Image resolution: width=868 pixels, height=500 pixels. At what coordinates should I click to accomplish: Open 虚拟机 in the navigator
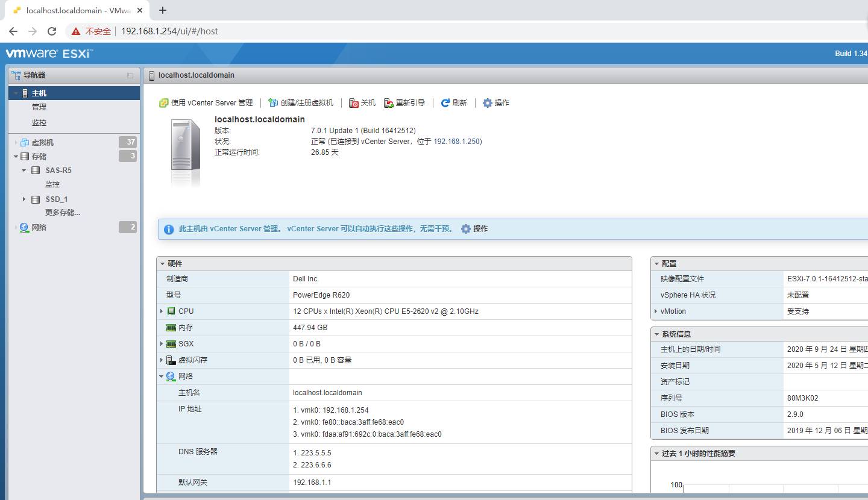(42, 143)
